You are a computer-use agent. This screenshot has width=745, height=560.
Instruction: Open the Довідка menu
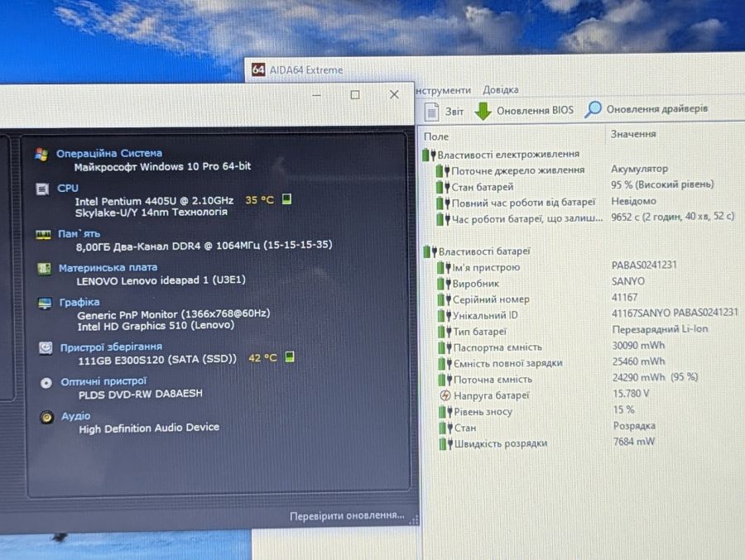pos(500,90)
